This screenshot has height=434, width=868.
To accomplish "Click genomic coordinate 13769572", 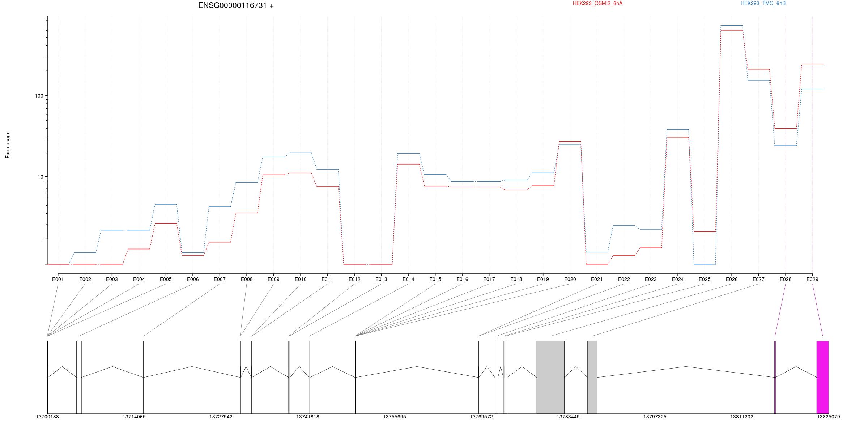I will [481, 417].
